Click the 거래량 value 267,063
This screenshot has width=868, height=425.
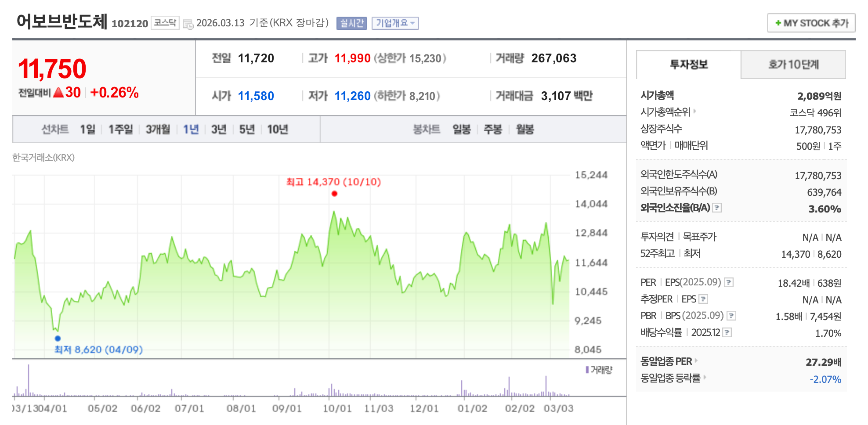click(x=553, y=58)
